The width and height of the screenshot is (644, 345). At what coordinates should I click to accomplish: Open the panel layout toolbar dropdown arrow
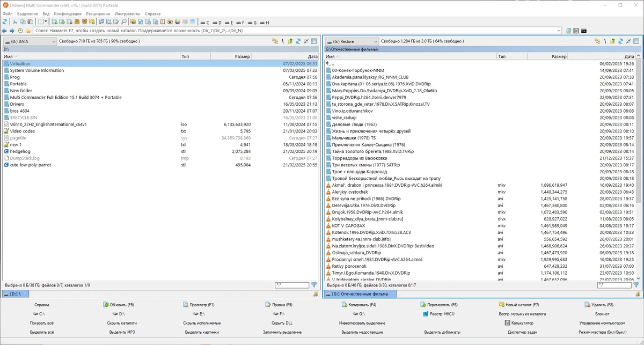pyautogui.click(x=46, y=22)
